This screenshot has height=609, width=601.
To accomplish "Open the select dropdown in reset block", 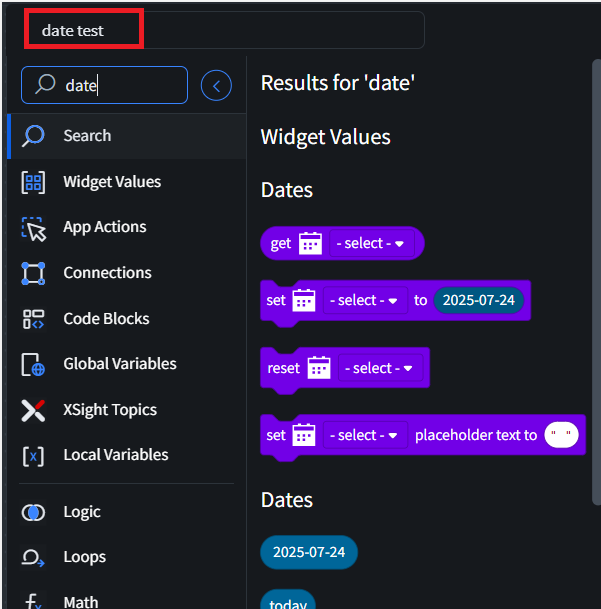I will (x=379, y=368).
